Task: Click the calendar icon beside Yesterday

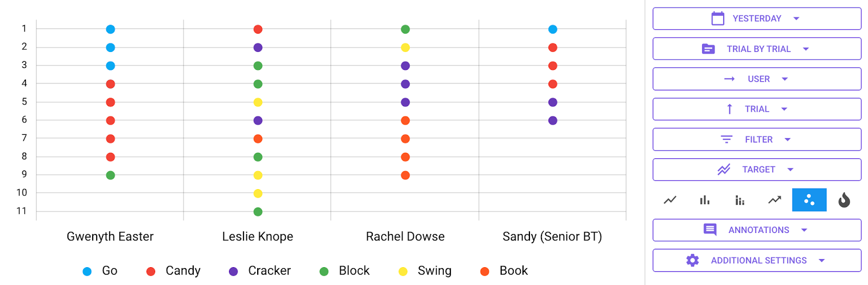Action: (718, 18)
